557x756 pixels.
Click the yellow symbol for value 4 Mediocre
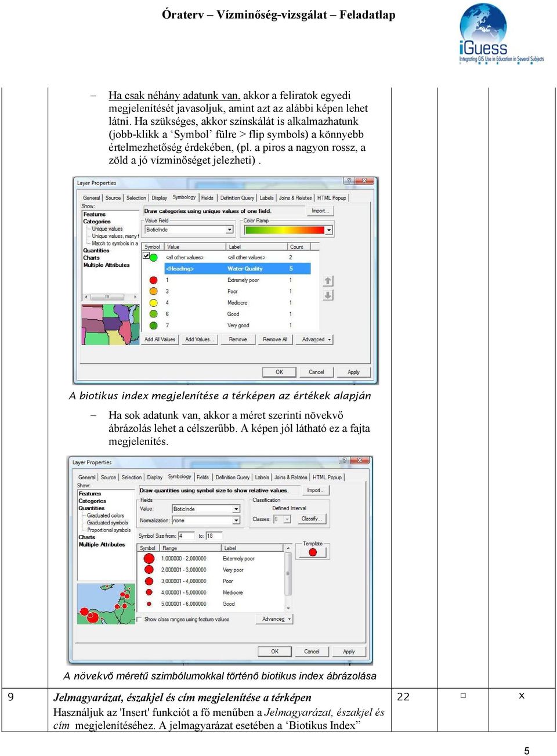pyautogui.click(x=154, y=303)
